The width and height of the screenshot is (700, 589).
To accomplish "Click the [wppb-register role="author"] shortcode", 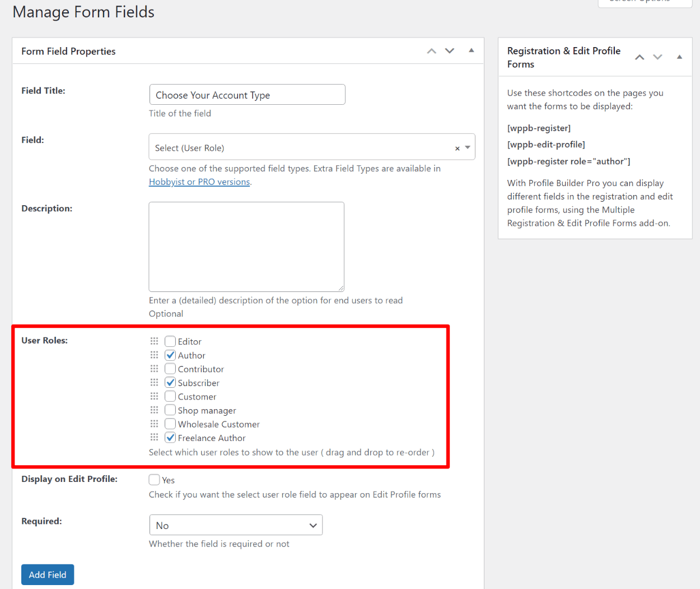I will coord(569,161).
